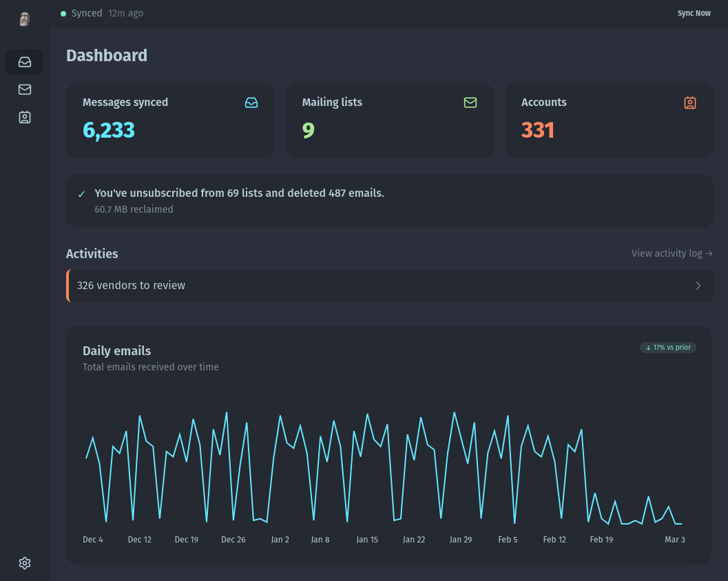The image size is (728, 581).
Task: Click the moai statue app logo
Action: pos(25,19)
